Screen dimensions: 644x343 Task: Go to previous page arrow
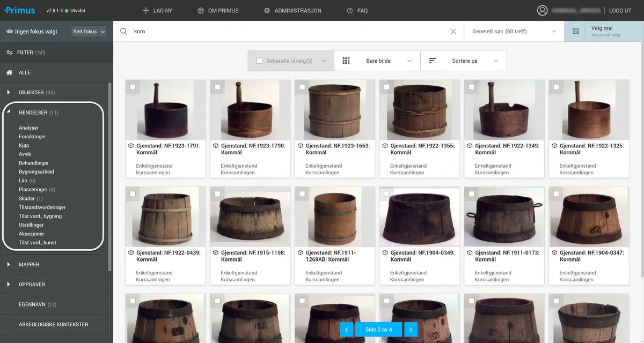click(347, 329)
